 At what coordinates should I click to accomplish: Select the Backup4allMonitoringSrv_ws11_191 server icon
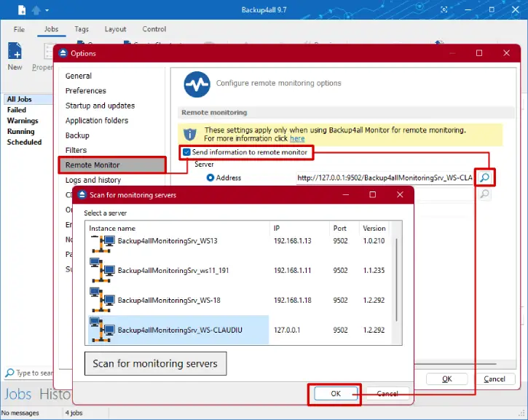(101, 271)
